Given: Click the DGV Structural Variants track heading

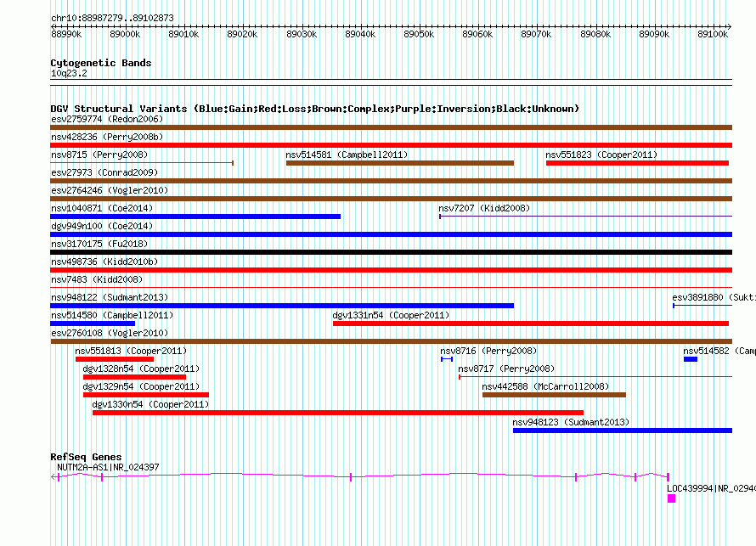Looking at the screenshot, I should click(315, 109).
